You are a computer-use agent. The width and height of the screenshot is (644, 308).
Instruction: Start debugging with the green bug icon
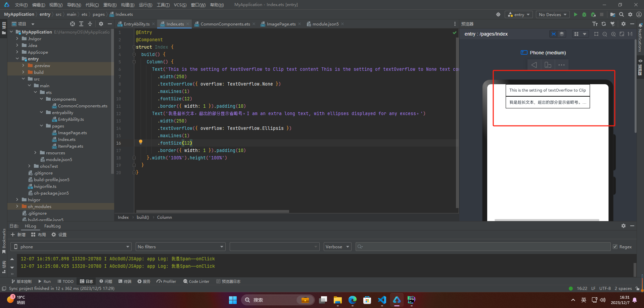click(x=584, y=14)
